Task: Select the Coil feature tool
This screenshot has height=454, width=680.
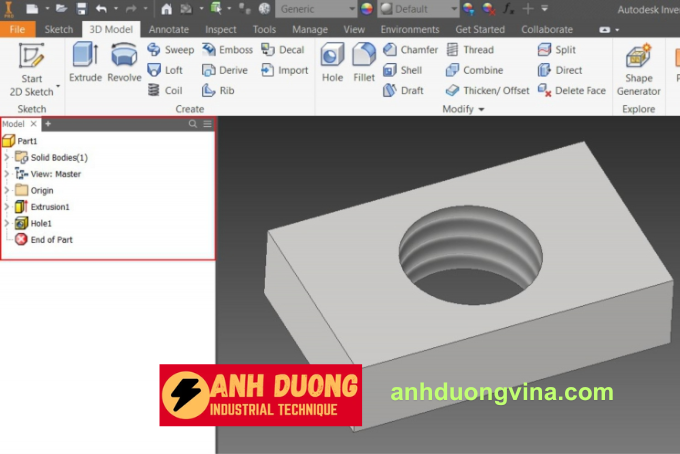Action: (x=165, y=90)
